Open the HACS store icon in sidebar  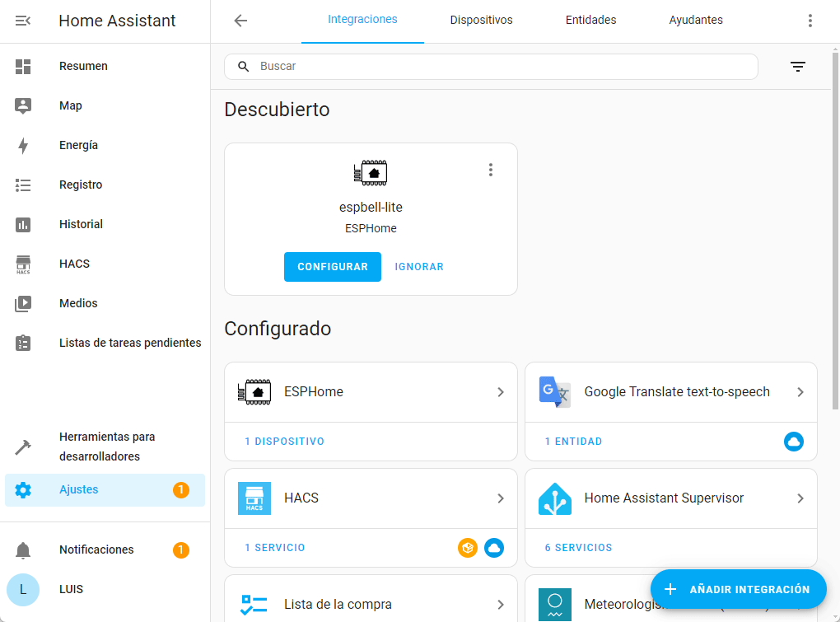click(x=23, y=264)
